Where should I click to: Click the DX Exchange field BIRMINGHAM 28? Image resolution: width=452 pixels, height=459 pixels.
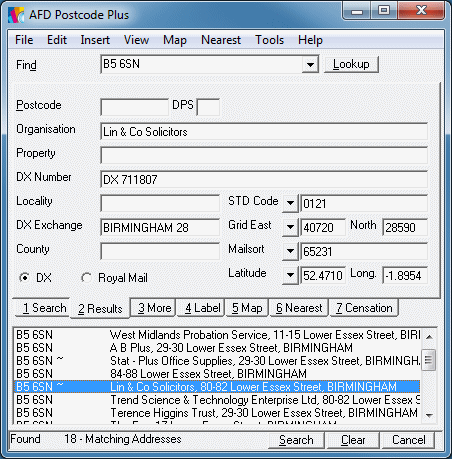160,227
